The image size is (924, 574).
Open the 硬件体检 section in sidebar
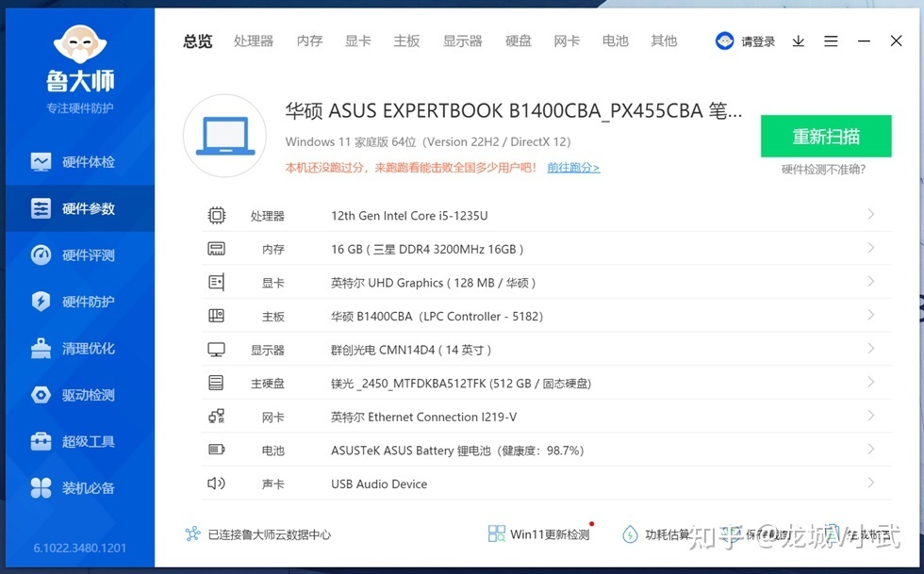tap(80, 161)
